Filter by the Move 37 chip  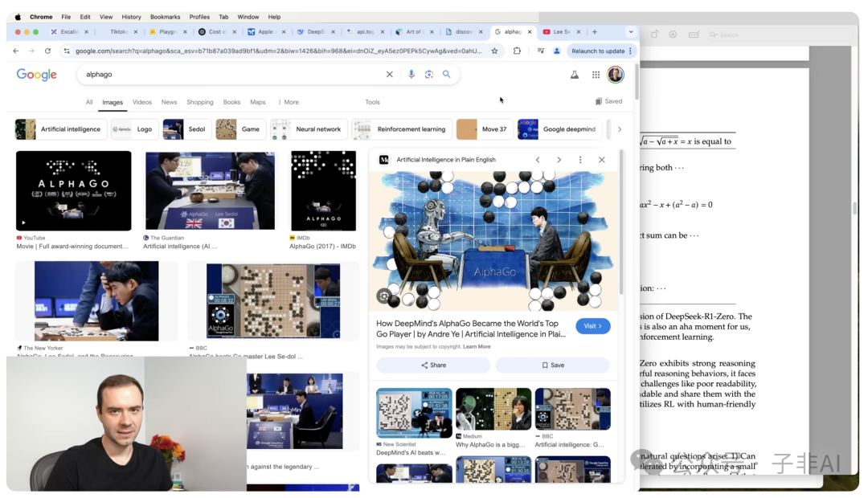click(x=484, y=129)
